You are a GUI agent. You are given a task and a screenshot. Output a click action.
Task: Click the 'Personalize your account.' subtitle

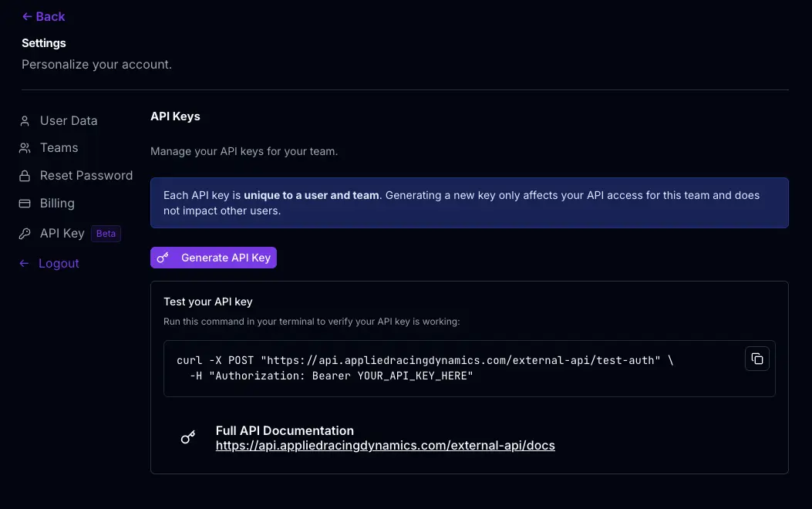[97, 65]
